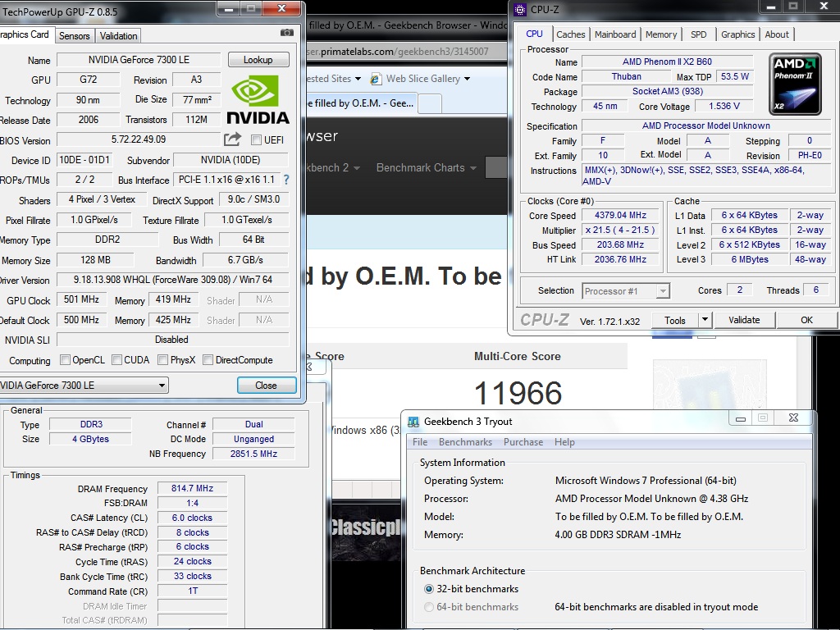The height and width of the screenshot is (630, 840).
Task: Expand the Benchmark Charts menu in browser
Action: pyautogui.click(x=427, y=167)
